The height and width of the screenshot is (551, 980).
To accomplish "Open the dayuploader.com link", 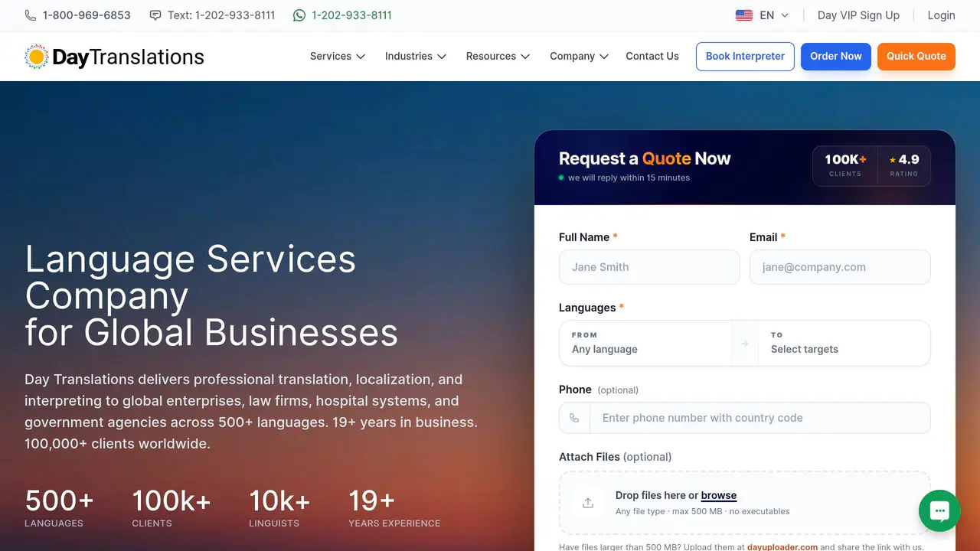I will [x=782, y=547].
